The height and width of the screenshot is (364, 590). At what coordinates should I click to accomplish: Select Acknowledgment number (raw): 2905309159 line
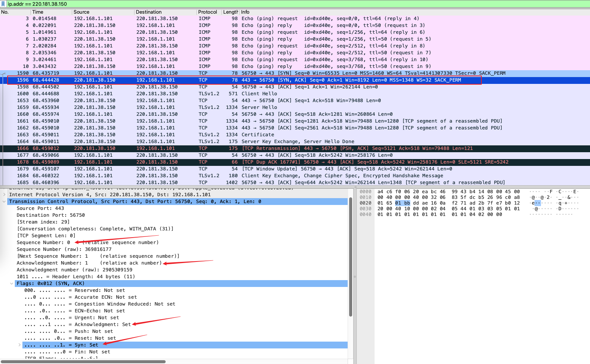[74, 270]
